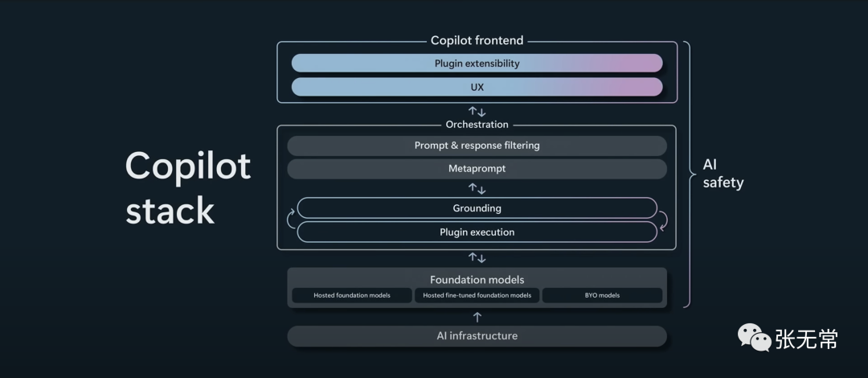Click the WeChat logo icon in watermark
The width and height of the screenshot is (868, 378).
coord(754,338)
